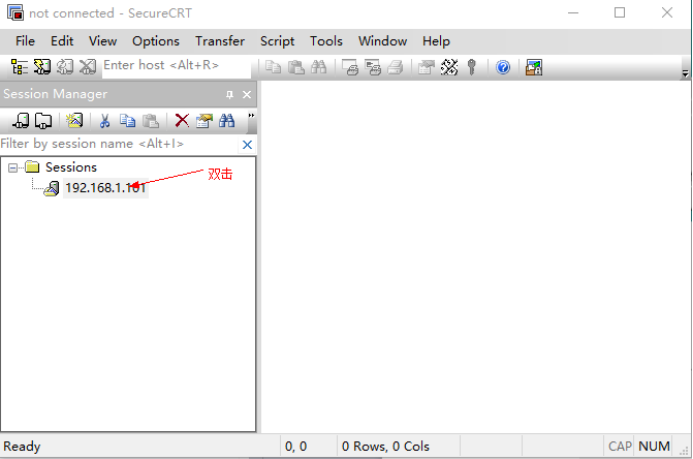Screen dimensions: 693x459
Task: Open Quick Connect from main toolbar
Action: 42,67
